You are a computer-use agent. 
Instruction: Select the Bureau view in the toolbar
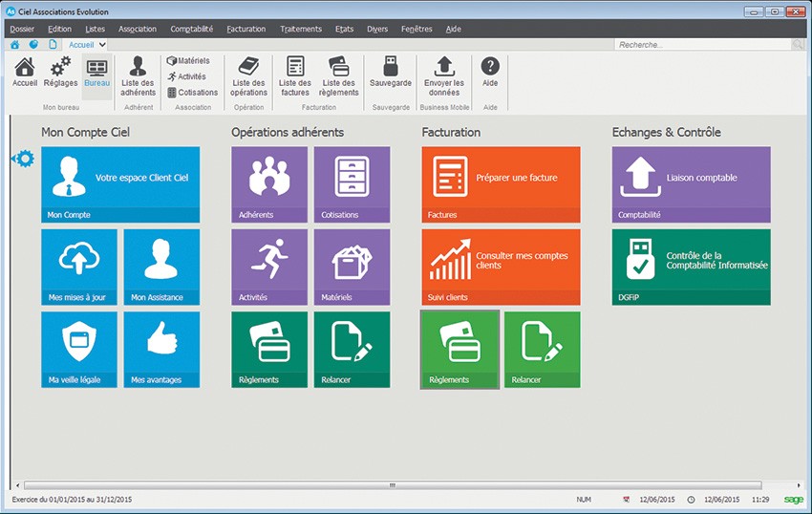(x=96, y=72)
